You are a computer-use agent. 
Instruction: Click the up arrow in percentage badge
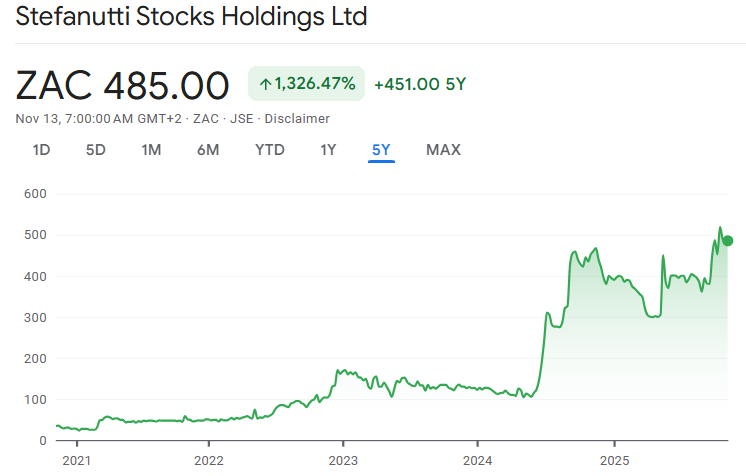(265, 85)
